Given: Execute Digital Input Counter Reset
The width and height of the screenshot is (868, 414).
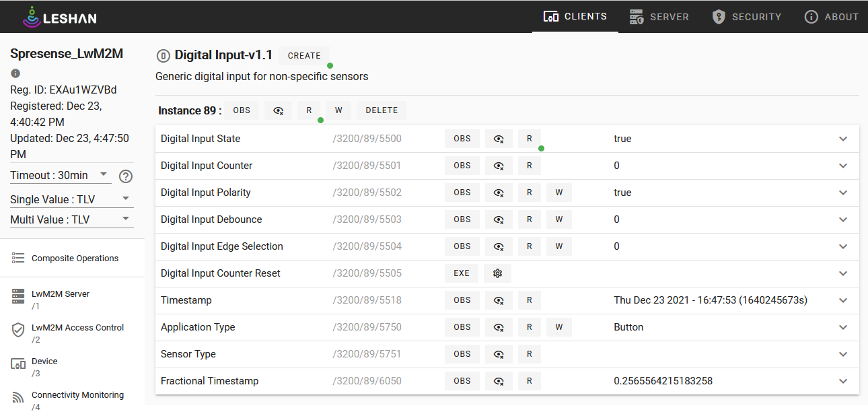Looking at the screenshot, I should pyautogui.click(x=462, y=273).
